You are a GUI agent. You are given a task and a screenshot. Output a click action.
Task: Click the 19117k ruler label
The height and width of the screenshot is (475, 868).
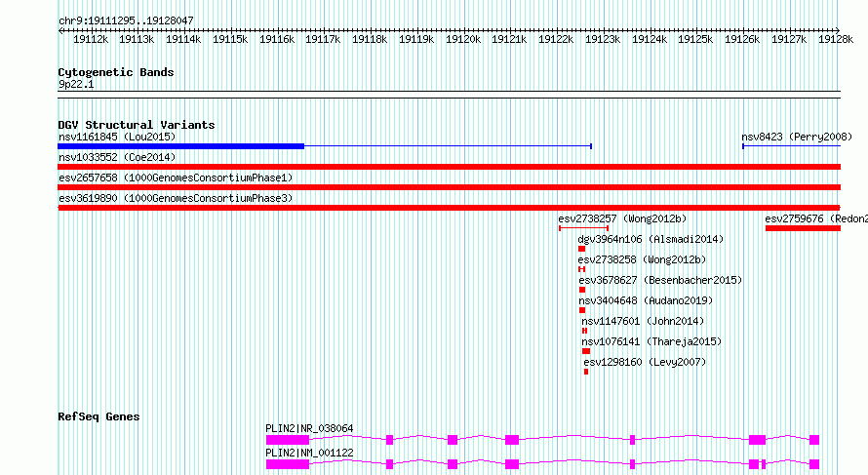[x=323, y=39]
